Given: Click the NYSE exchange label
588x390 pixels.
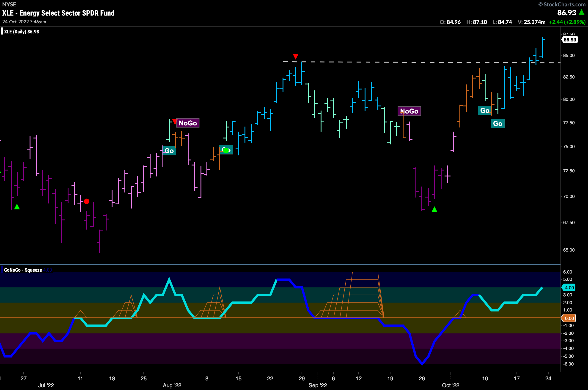Looking at the screenshot, I should coord(9,5).
